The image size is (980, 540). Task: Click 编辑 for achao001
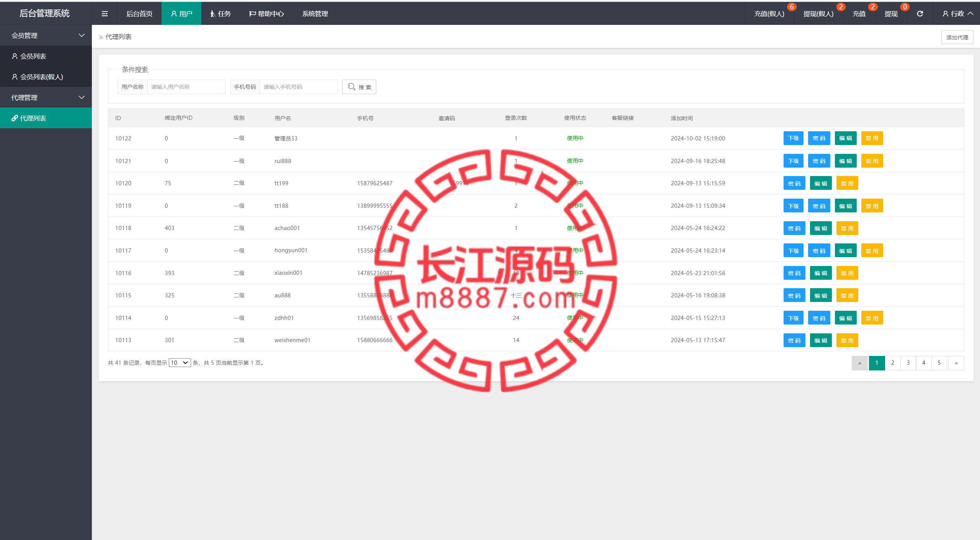point(821,228)
